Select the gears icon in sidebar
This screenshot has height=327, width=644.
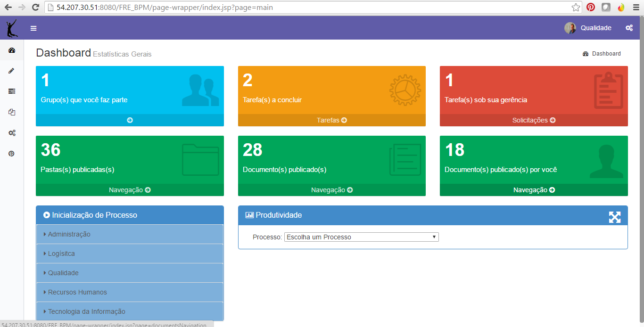(12, 133)
